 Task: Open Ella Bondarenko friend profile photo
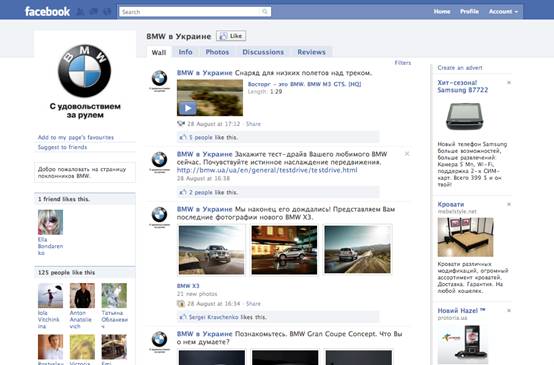pyautogui.click(x=51, y=222)
